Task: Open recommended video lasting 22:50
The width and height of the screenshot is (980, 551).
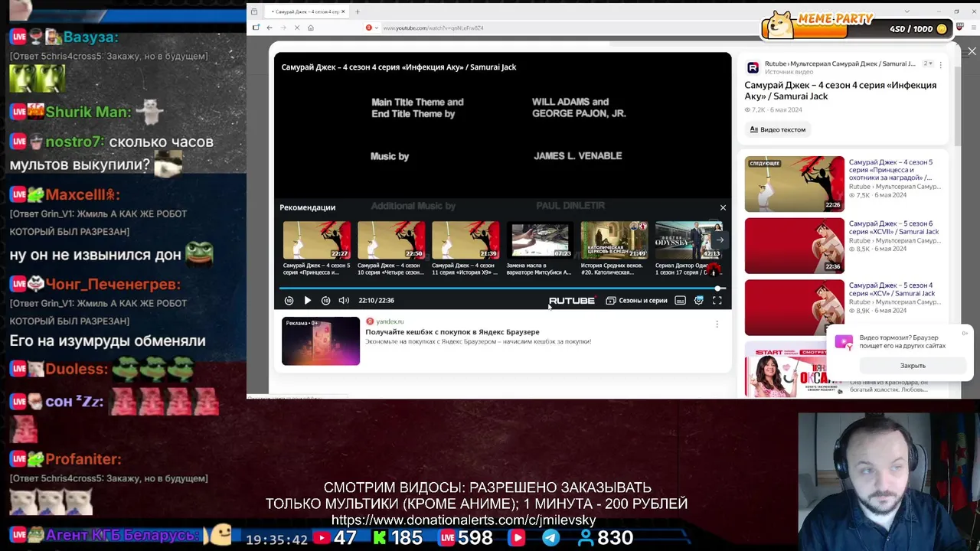Action: [391, 241]
